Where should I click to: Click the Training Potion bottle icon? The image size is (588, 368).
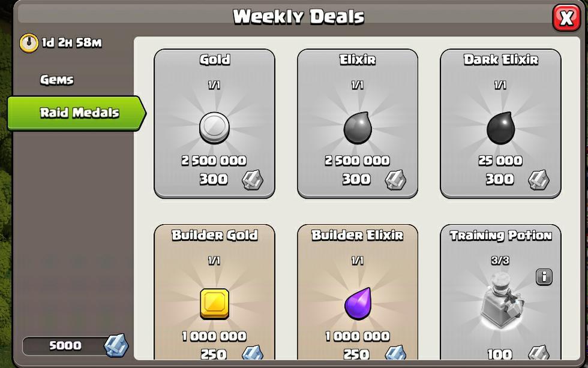[x=502, y=300]
